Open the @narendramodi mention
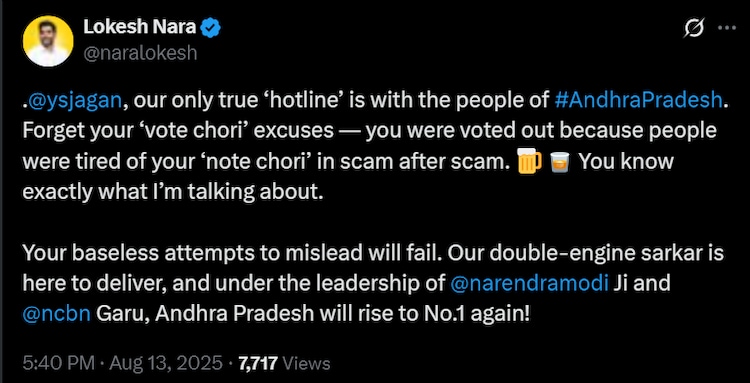The image size is (750, 383). point(529,285)
